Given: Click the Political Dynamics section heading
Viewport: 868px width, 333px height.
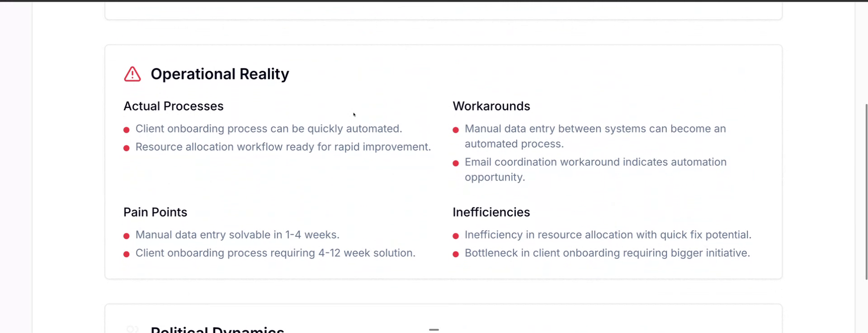Looking at the screenshot, I should click(x=217, y=329).
